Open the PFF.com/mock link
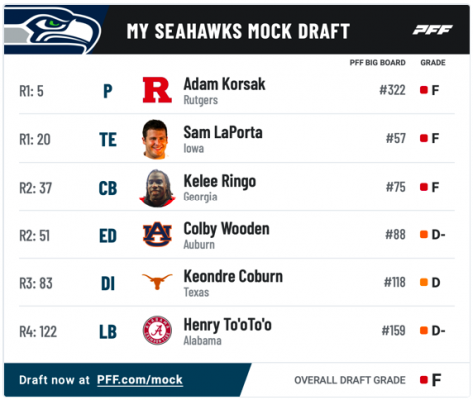The height and width of the screenshot is (400, 473). point(140,380)
